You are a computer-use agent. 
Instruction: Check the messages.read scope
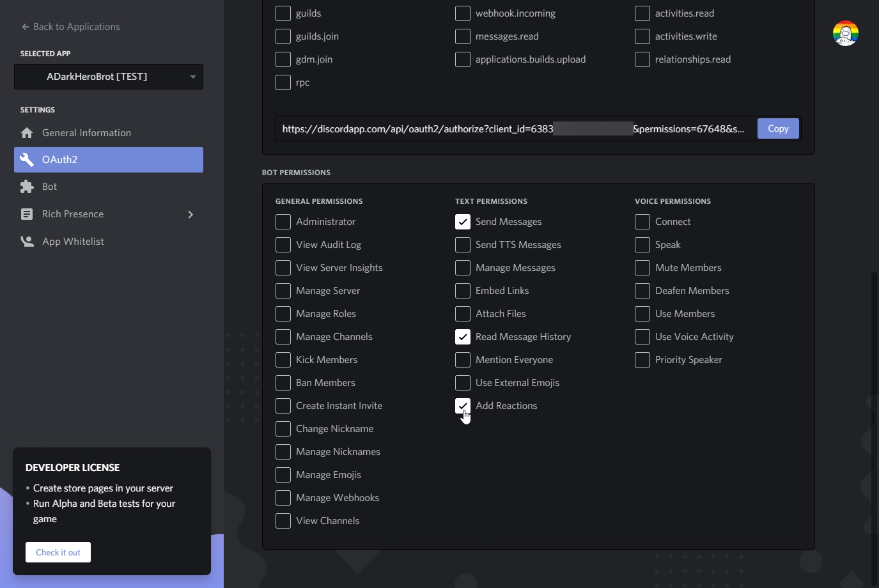pyautogui.click(x=463, y=36)
